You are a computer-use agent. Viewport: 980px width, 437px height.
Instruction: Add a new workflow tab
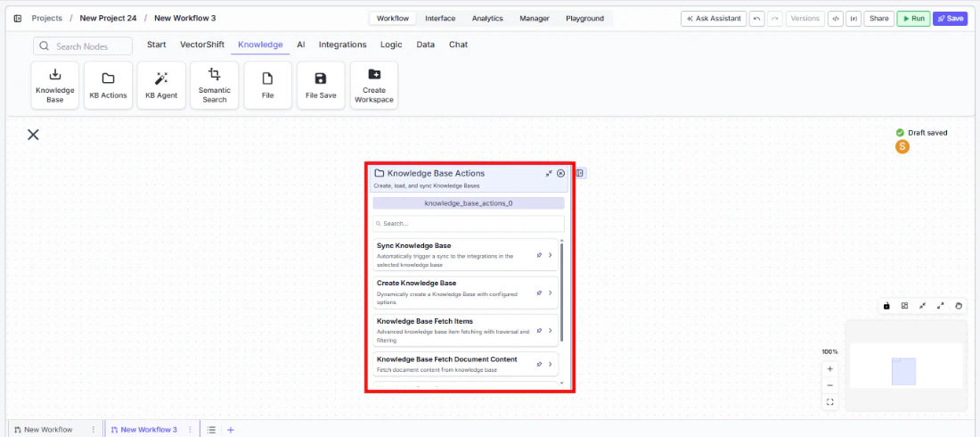click(231, 430)
